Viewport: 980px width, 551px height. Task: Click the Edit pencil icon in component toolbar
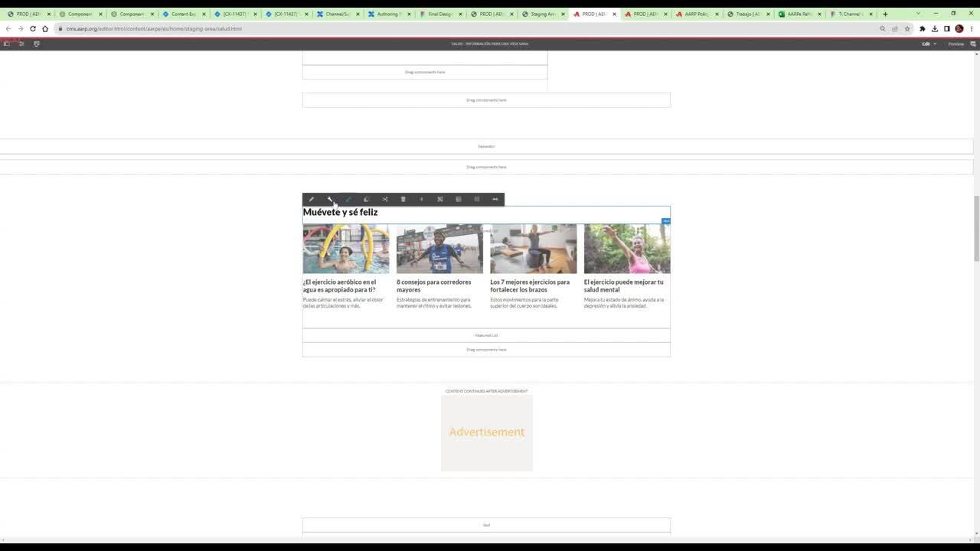312,199
